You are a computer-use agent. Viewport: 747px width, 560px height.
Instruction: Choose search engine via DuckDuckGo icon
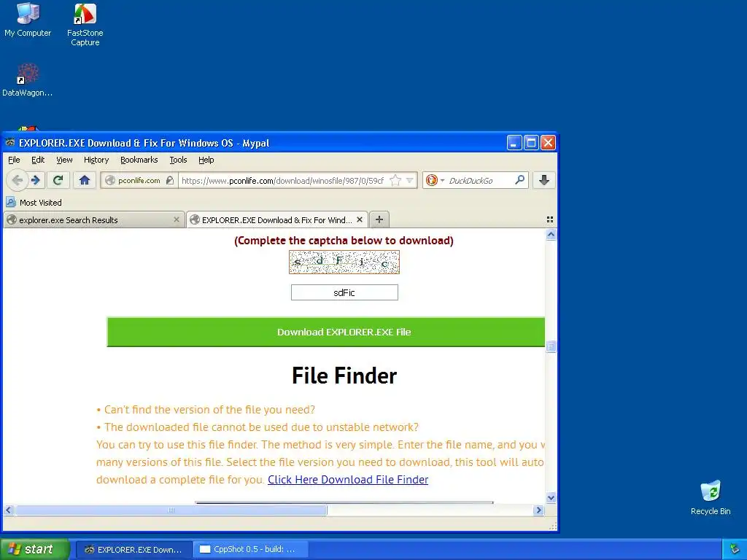[432, 181]
